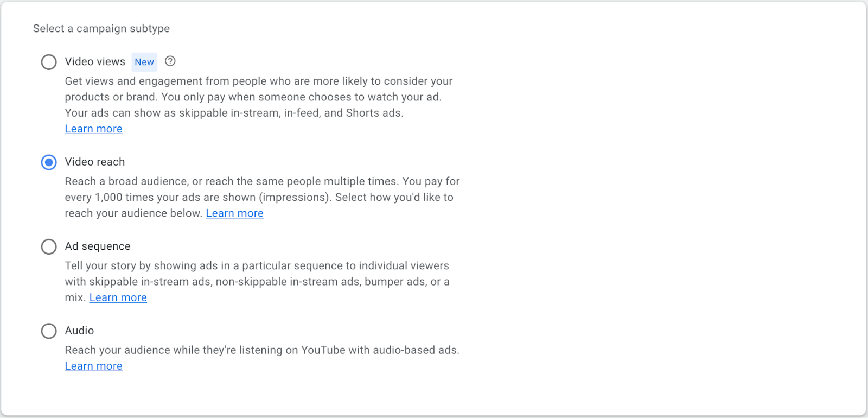Click the Audio description sentence
868x418 pixels.
point(262,350)
